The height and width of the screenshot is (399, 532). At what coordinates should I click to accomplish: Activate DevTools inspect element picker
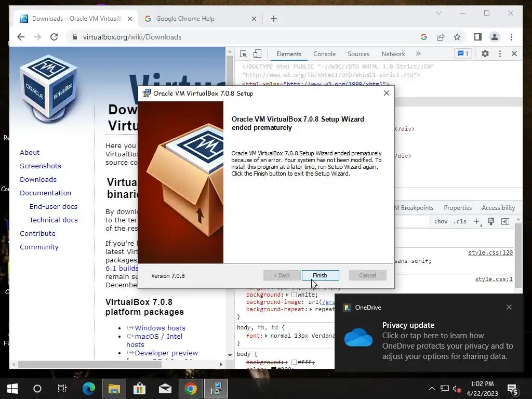[x=243, y=54]
